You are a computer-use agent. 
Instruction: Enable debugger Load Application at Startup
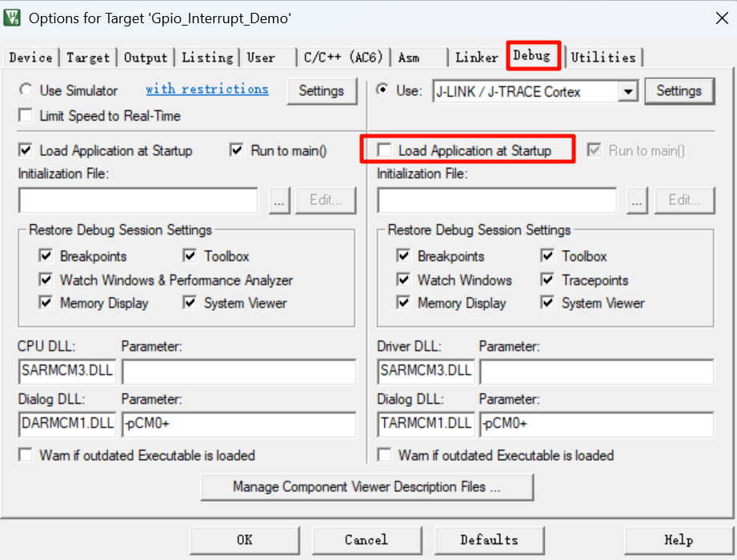[384, 150]
